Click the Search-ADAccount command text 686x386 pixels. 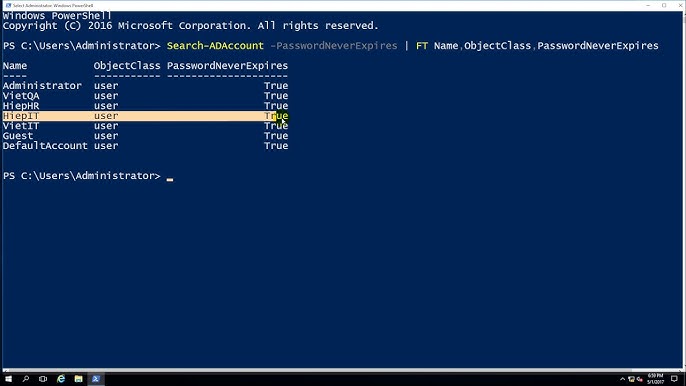[x=215, y=46]
